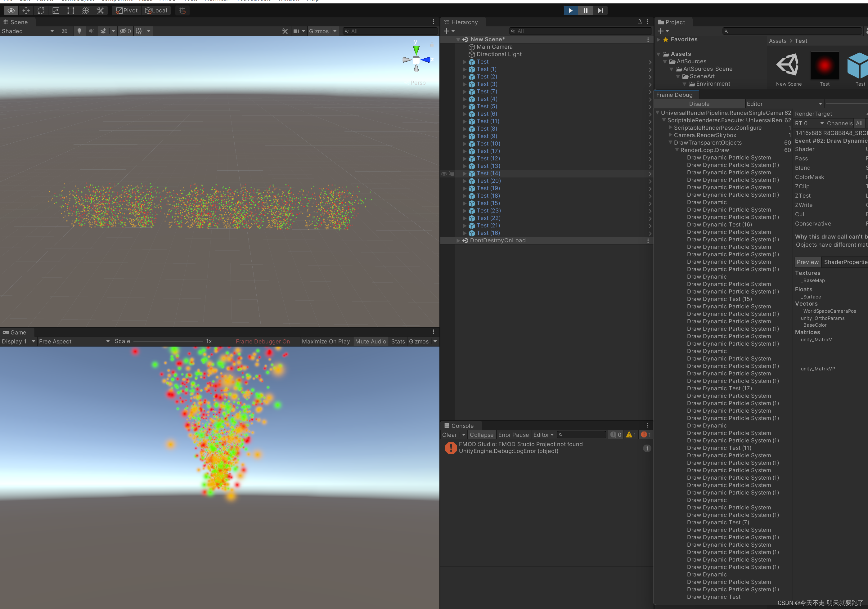868x609 pixels.
Task: Select the Scale tool
Action: [56, 11]
